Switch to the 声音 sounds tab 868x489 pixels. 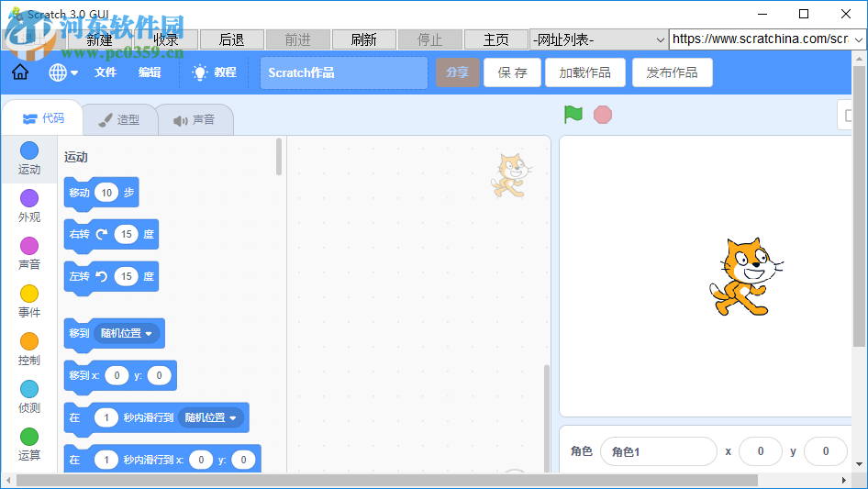[x=195, y=119]
